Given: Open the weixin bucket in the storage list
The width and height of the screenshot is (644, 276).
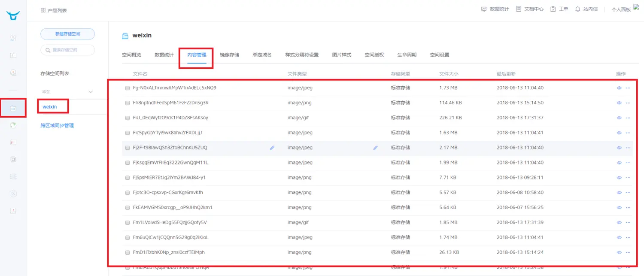Looking at the screenshot, I should [x=50, y=106].
